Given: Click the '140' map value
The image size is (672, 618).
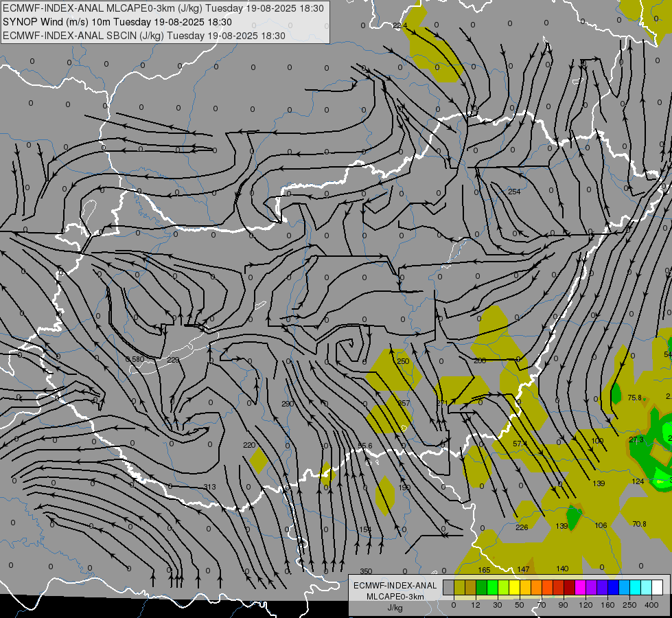Looking at the screenshot, I should [562, 569].
